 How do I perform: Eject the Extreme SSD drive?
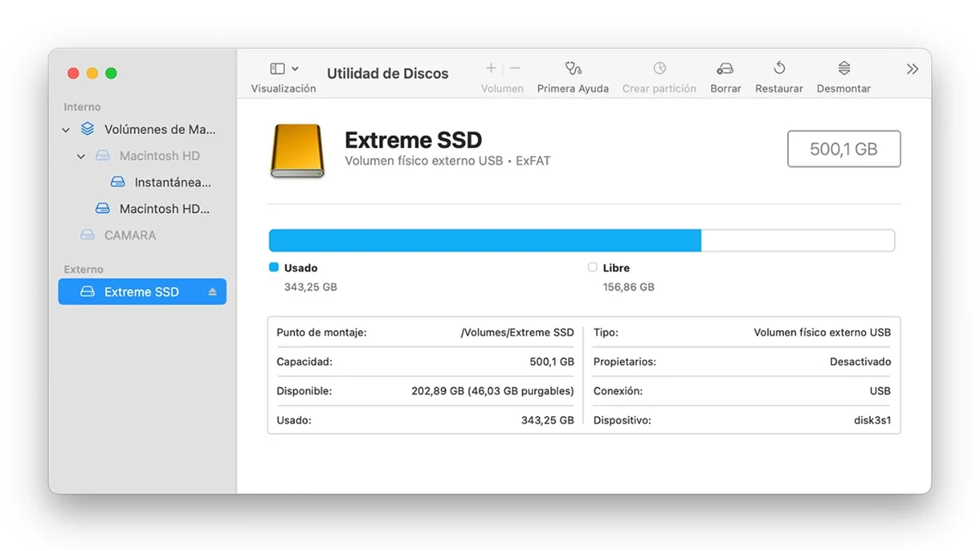(x=213, y=291)
